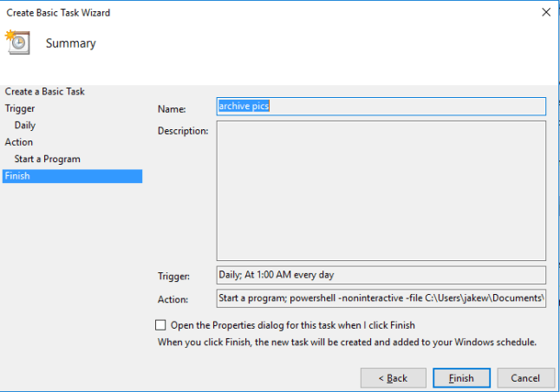Cancel the task wizard

coord(525,378)
